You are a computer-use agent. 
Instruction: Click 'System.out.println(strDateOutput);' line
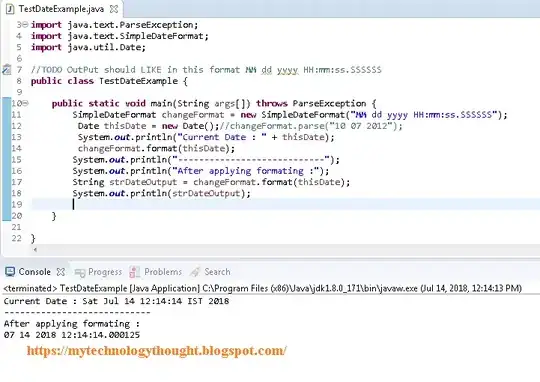coord(162,193)
